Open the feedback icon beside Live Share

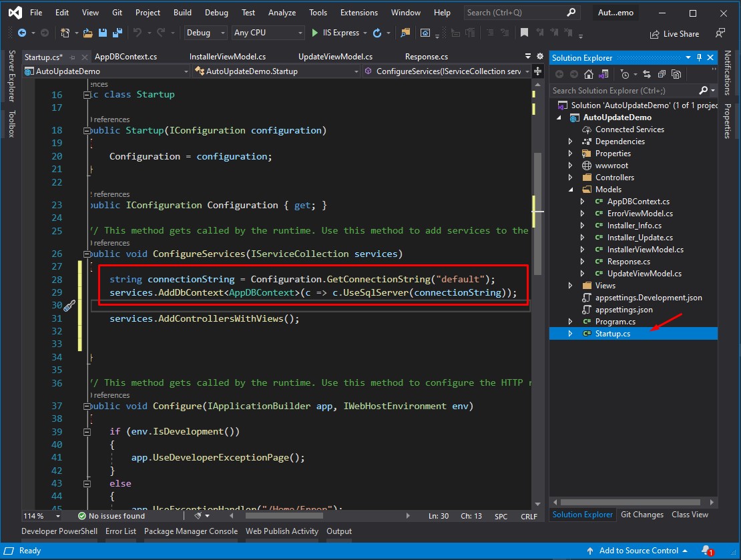click(720, 33)
